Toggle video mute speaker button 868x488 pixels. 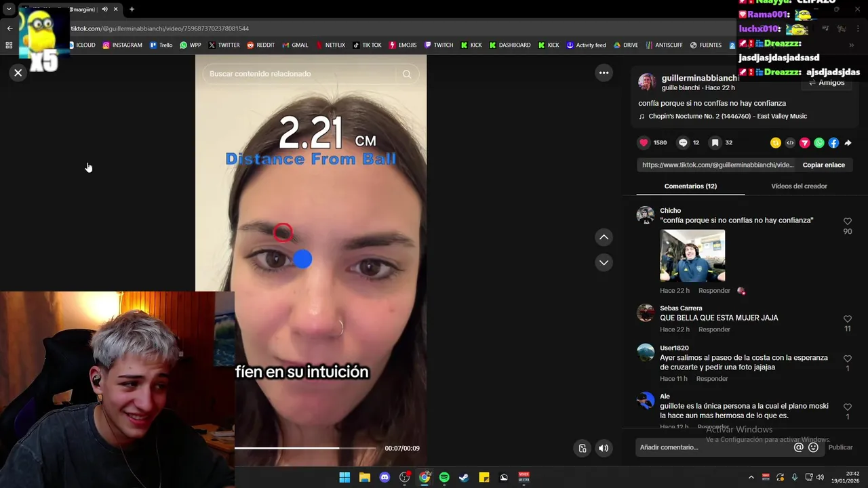tap(604, 448)
